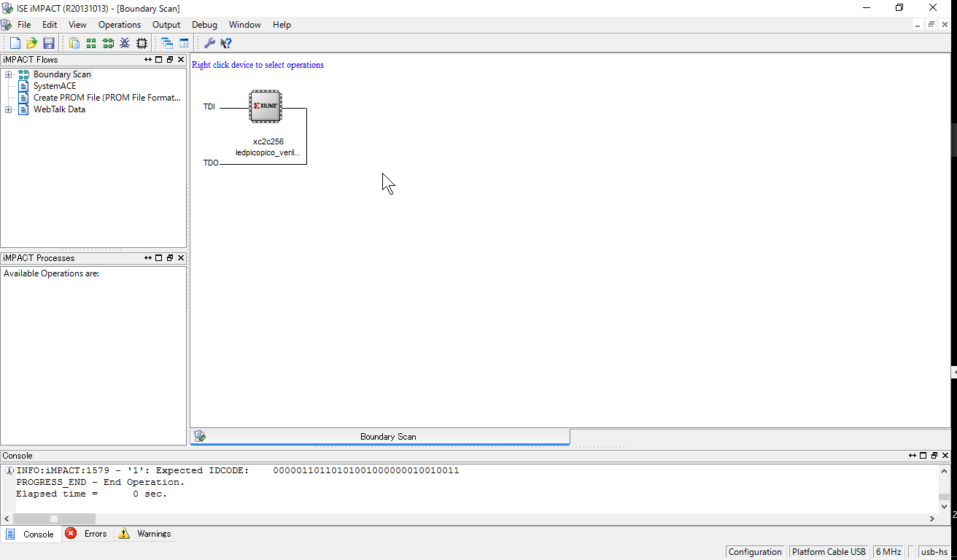The image size is (957, 560).
Task: Click the New Project toolbar icon
Action: (x=15, y=43)
